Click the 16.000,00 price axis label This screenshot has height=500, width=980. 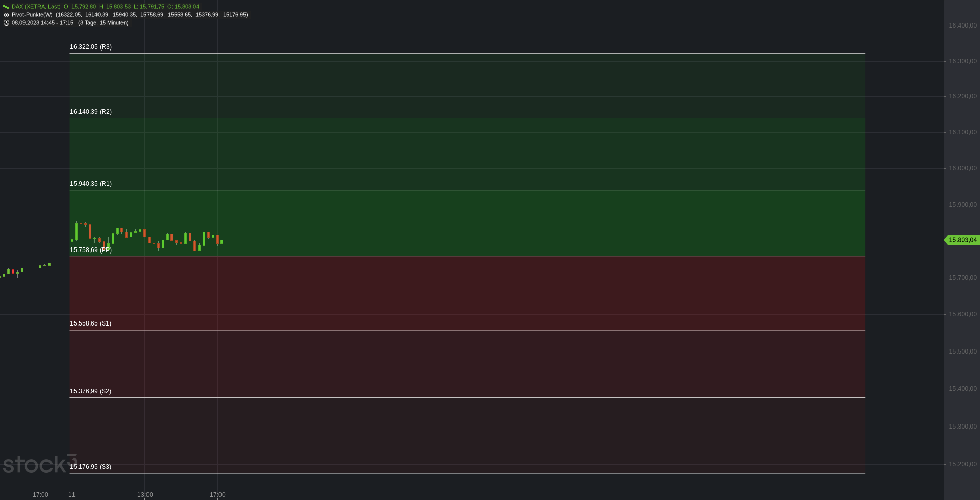click(x=963, y=168)
